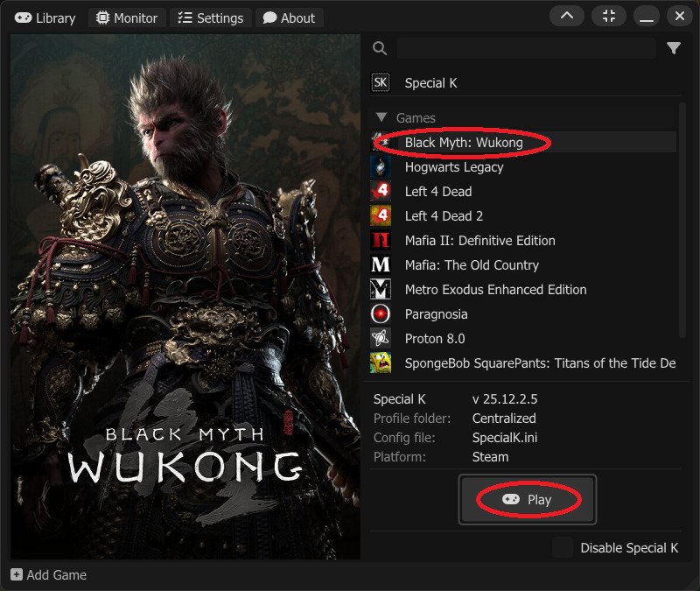Click the Metro Exodus icon
The height and width of the screenshot is (591, 700).
(x=381, y=290)
